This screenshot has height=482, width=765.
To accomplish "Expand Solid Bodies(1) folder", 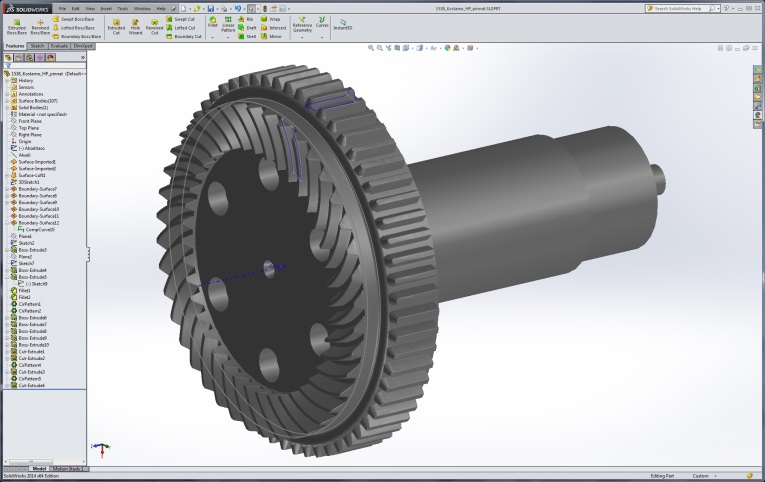I will pyautogui.click(x=7, y=107).
